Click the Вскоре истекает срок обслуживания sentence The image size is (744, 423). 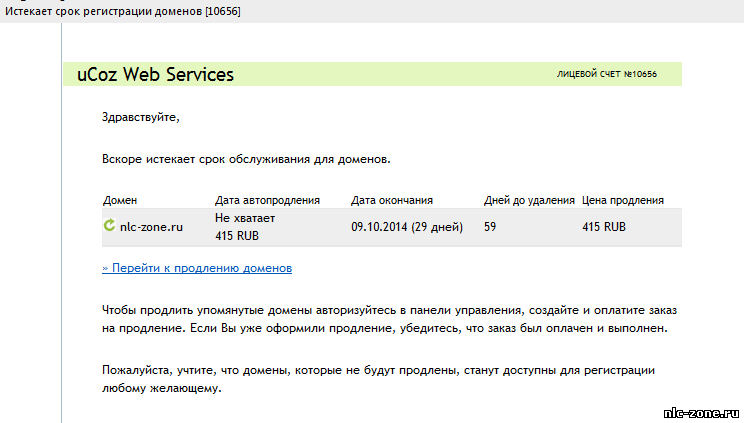tap(246, 159)
